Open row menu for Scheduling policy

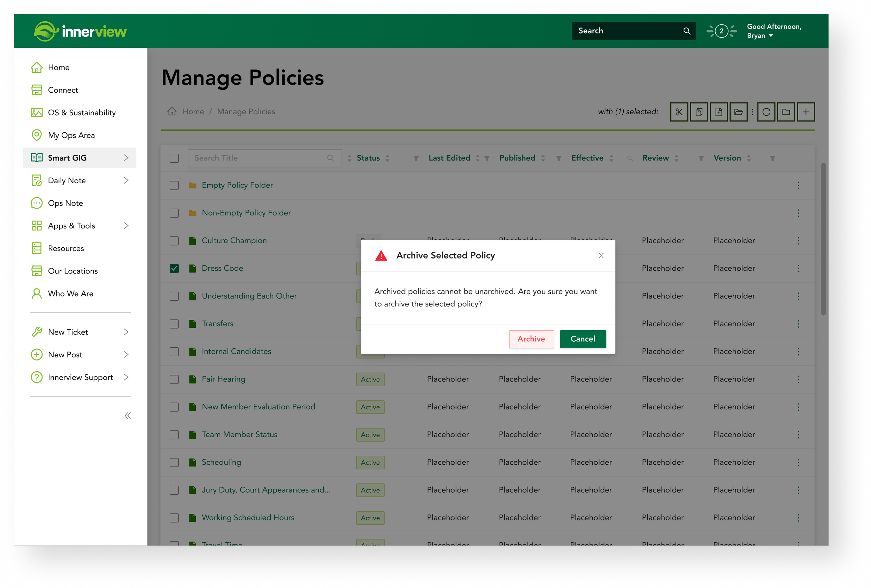pos(798,463)
